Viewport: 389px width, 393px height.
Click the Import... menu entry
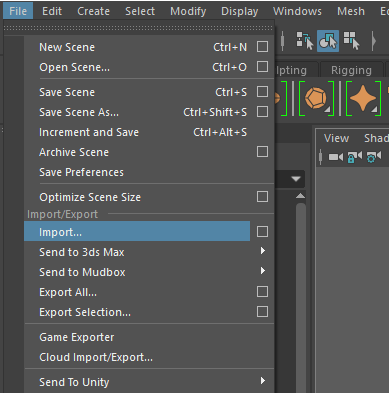tap(137, 231)
